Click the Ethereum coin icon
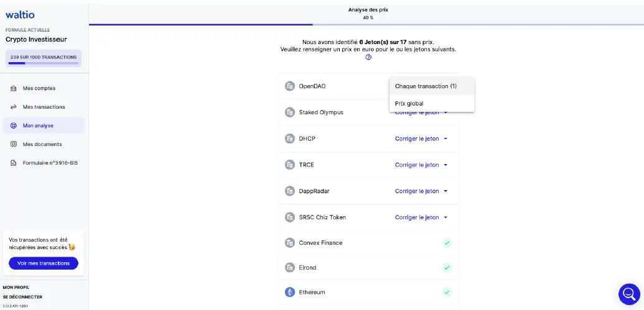Screen dimensions: 644x310 click(x=289, y=292)
